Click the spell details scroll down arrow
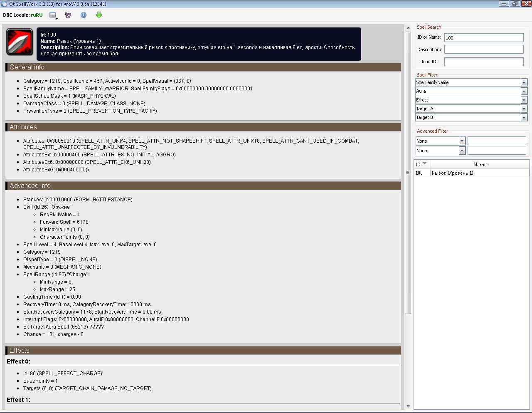This screenshot has width=532, height=413. point(408,406)
